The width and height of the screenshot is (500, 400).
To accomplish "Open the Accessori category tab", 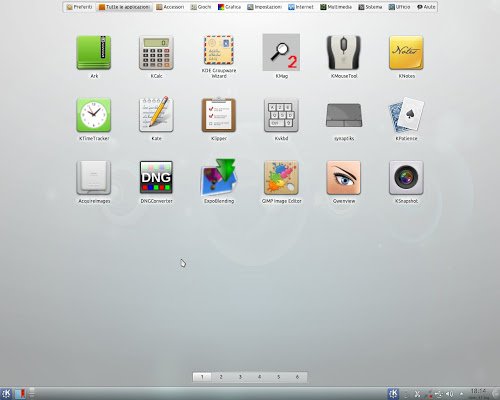I will 170,7.
